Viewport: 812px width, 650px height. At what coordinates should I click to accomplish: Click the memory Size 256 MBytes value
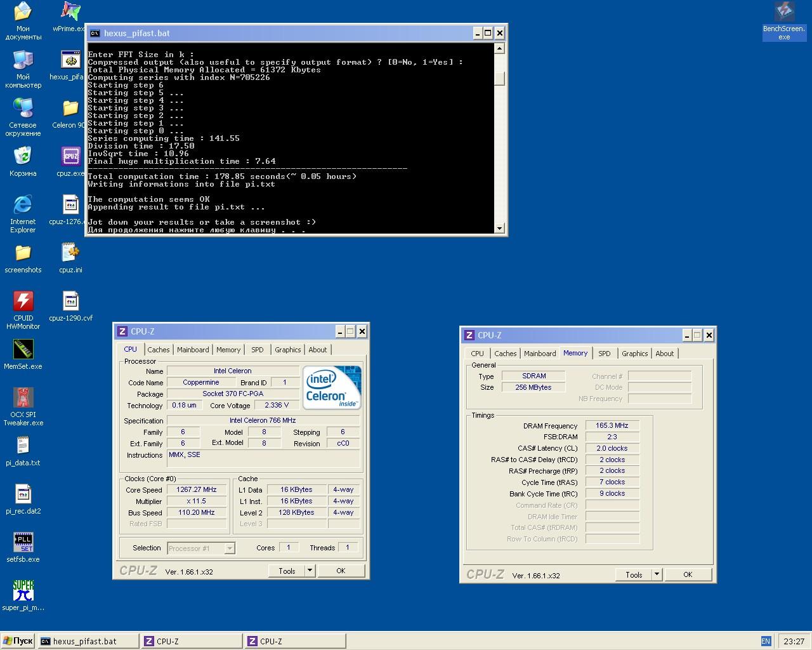(x=534, y=387)
